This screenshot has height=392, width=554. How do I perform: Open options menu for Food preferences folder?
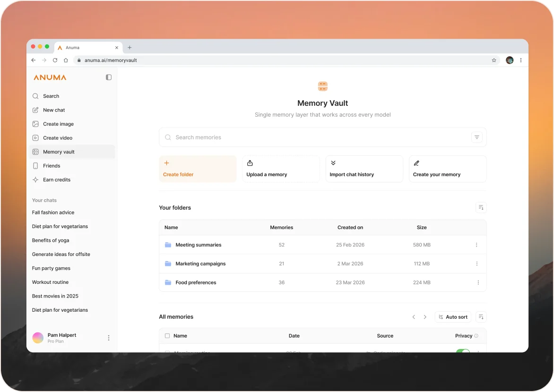tap(478, 282)
